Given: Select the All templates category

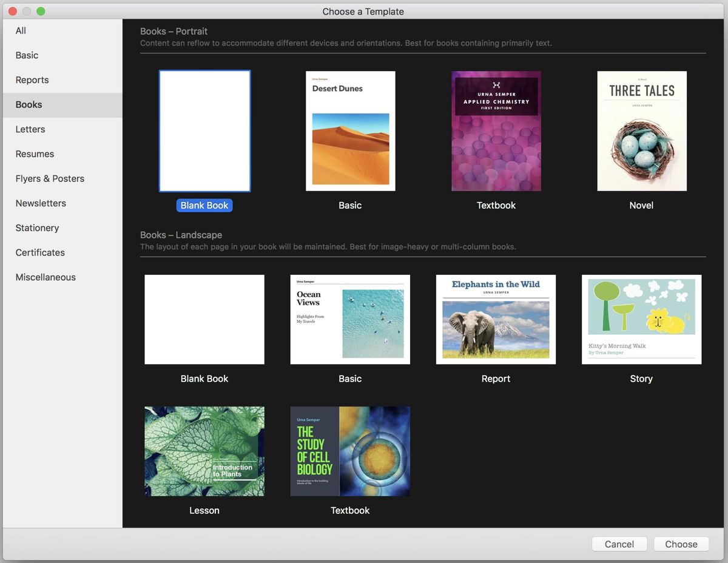Looking at the screenshot, I should (x=21, y=30).
